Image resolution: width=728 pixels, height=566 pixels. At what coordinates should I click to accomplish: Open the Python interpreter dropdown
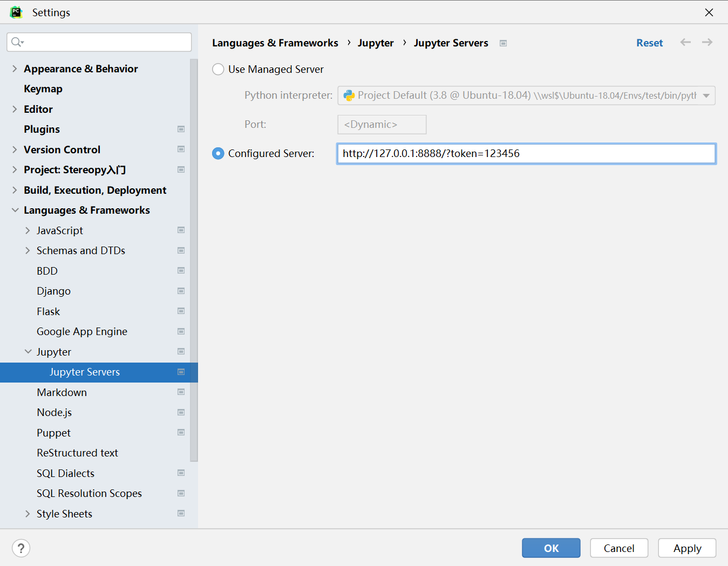[x=706, y=96]
